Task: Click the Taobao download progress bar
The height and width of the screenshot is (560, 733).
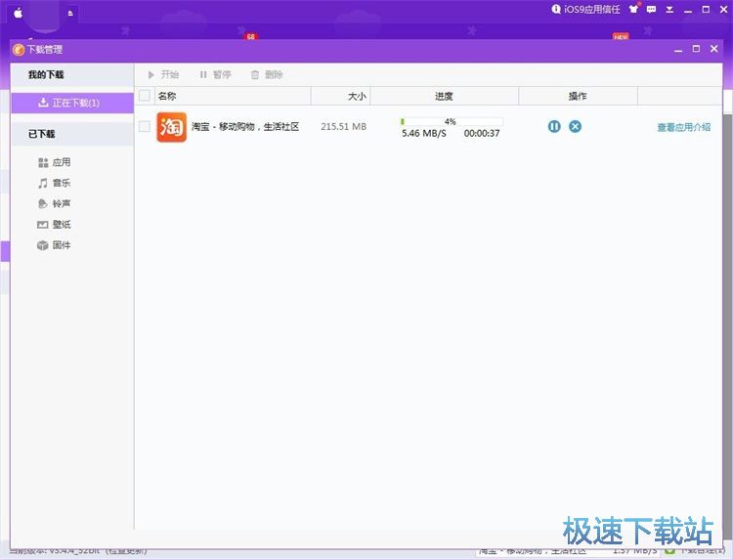Action: 451,122
